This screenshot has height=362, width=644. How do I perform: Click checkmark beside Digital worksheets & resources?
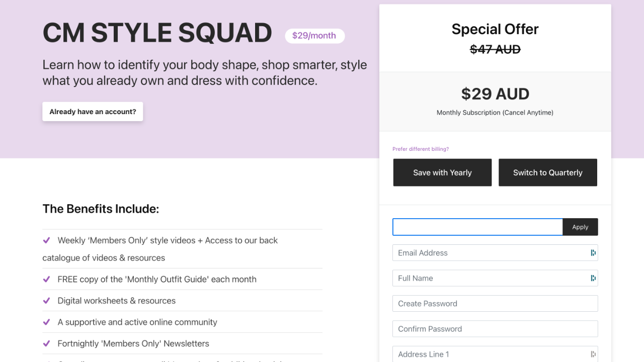click(x=46, y=301)
